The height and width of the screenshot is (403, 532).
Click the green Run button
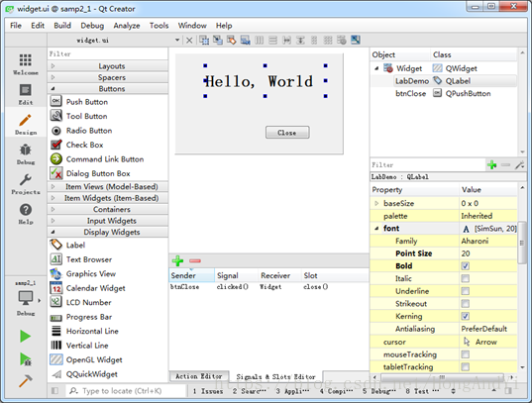coord(26,337)
